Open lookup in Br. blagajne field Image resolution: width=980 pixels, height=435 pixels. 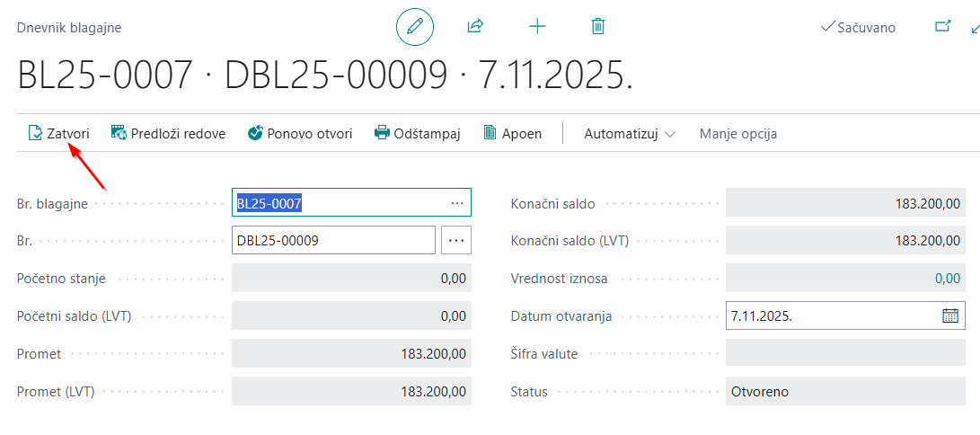457,203
